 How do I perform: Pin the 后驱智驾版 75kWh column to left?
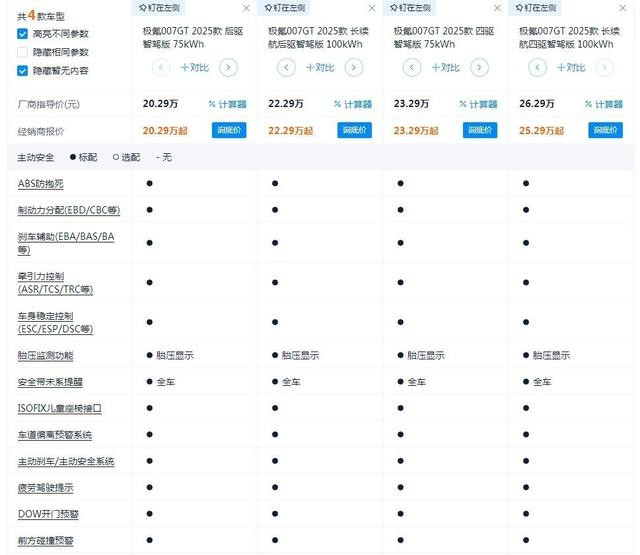coord(159,8)
